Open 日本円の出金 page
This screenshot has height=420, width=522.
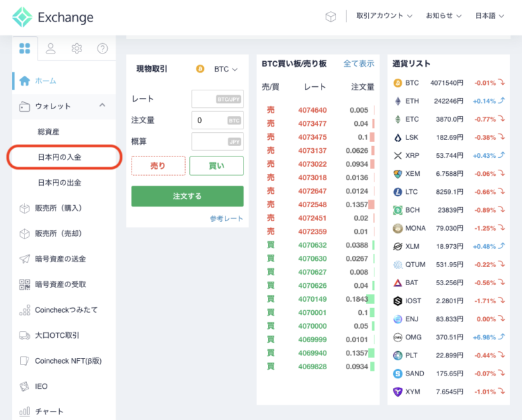[x=60, y=183]
